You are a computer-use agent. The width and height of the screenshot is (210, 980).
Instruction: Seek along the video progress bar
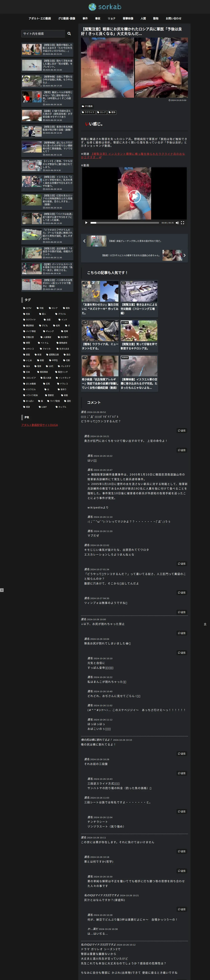click(x=125, y=223)
